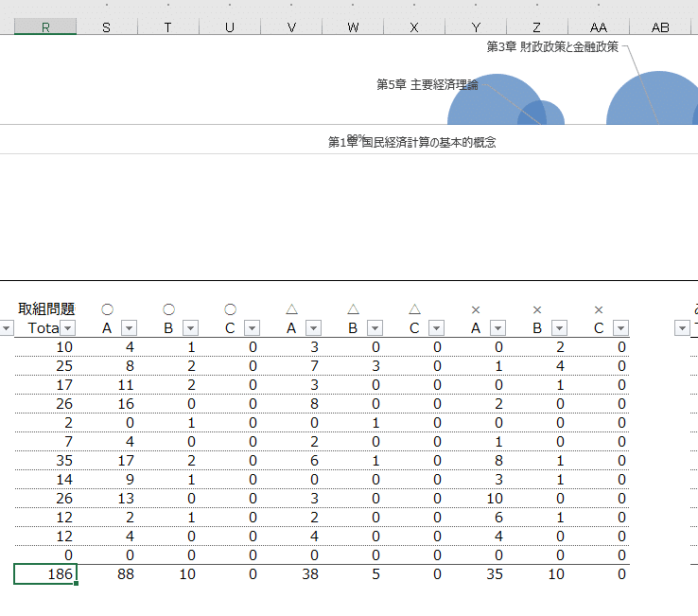
Task: Select the total cell 38 in △ A column
Action: 291,573
